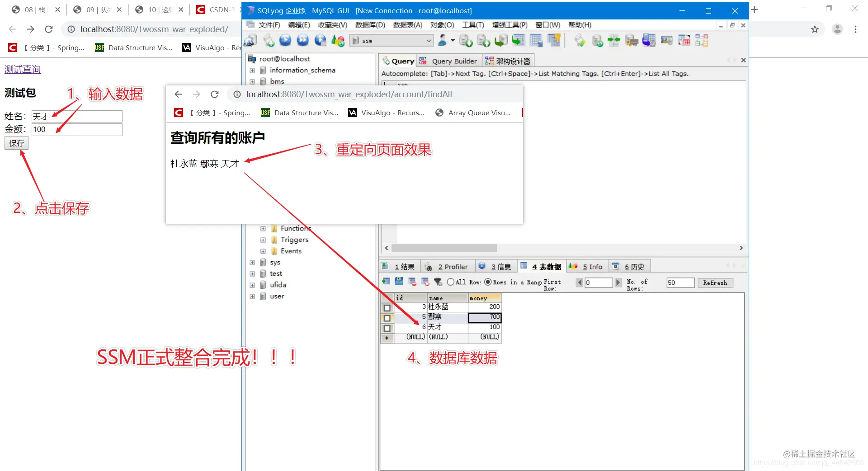Click the back arrow in the findAll browser window
The image size is (868, 471).
click(178, 94)
